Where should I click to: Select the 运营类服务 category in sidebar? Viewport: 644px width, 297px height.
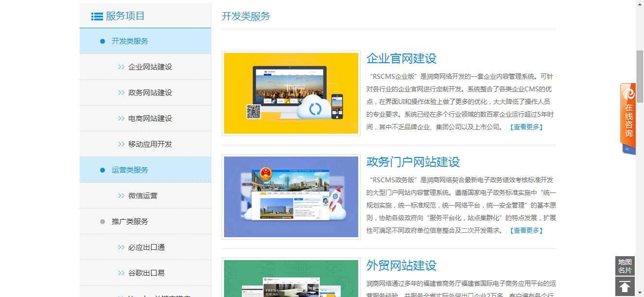[145, 170]
